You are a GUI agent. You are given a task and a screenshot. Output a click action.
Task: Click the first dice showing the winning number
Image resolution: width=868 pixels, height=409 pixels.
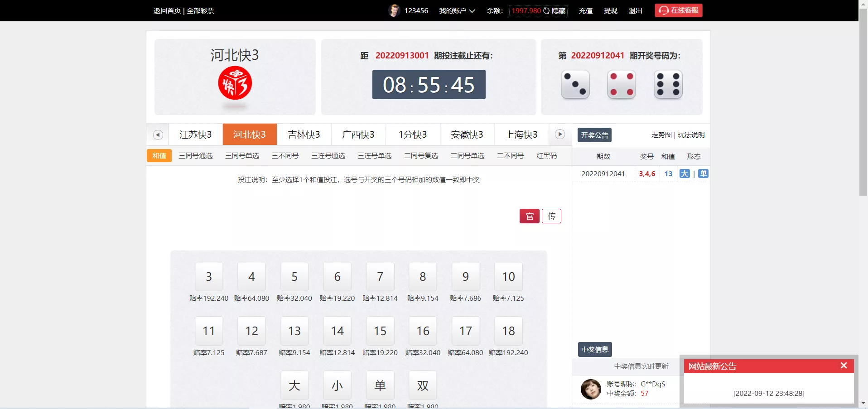pos(574,84)
